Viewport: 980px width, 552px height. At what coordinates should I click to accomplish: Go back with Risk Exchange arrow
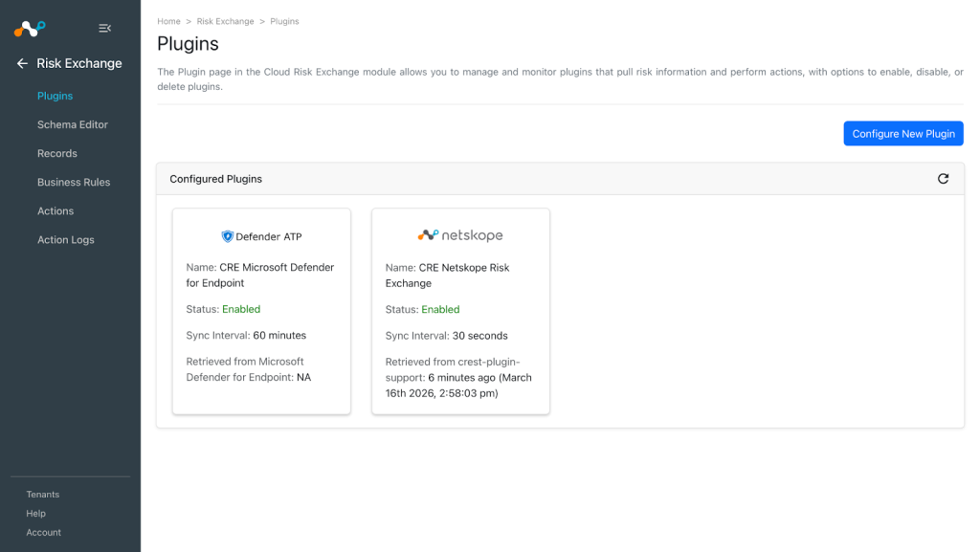pyautogui.click(x=23, y=64)
